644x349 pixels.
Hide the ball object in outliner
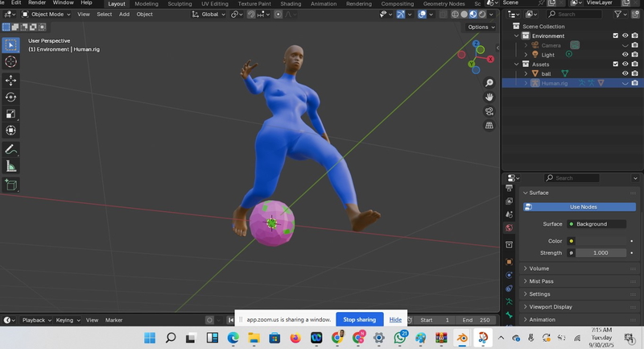tap(625, 73)
